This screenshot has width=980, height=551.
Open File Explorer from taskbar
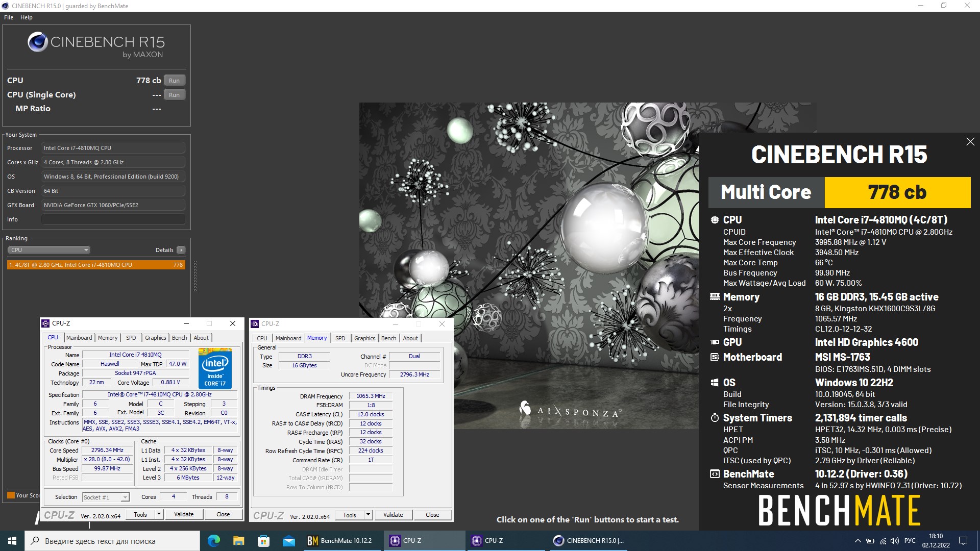pyautogui.click(x=239, y=541)
